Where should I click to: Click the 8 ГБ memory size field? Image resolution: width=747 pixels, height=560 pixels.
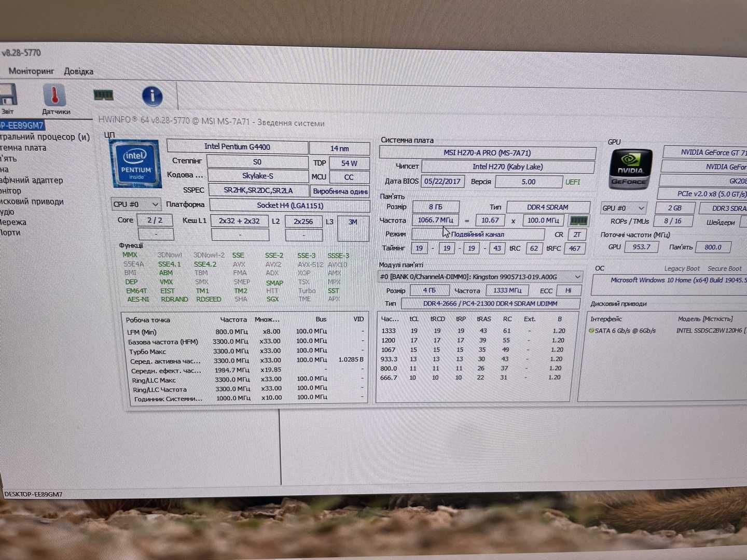[435, 206]
